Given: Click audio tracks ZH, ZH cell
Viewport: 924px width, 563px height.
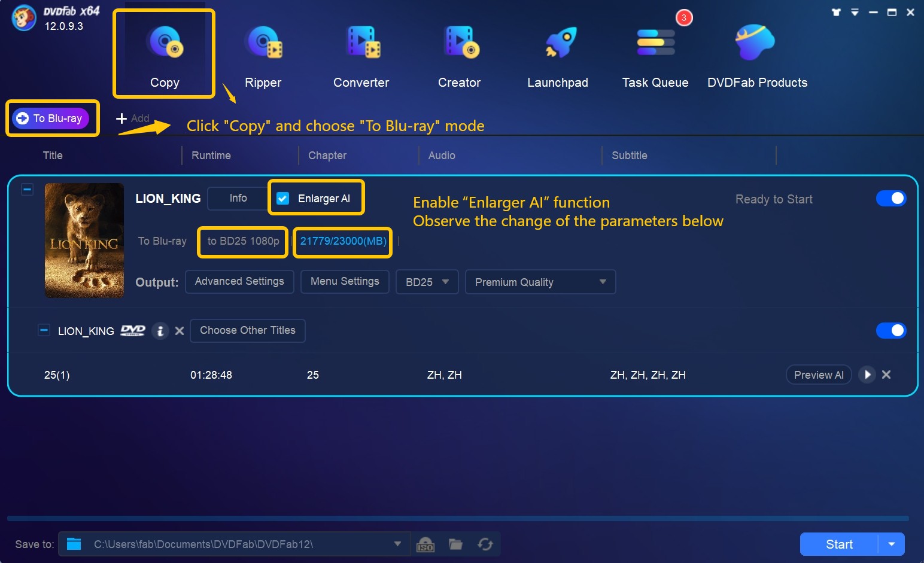Looking at the screenshot, I should click(x=445, y=375).
